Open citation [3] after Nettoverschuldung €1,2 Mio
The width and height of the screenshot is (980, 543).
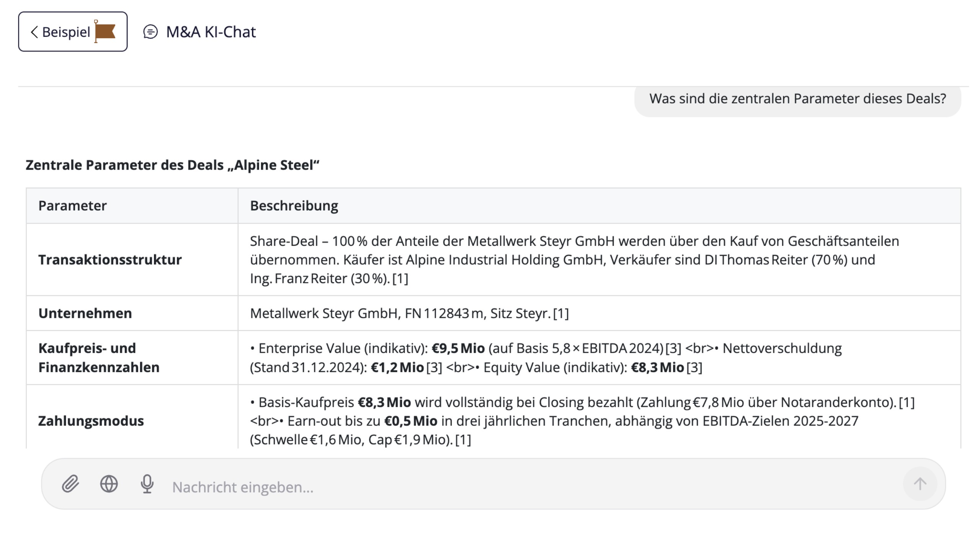point(434,368)
